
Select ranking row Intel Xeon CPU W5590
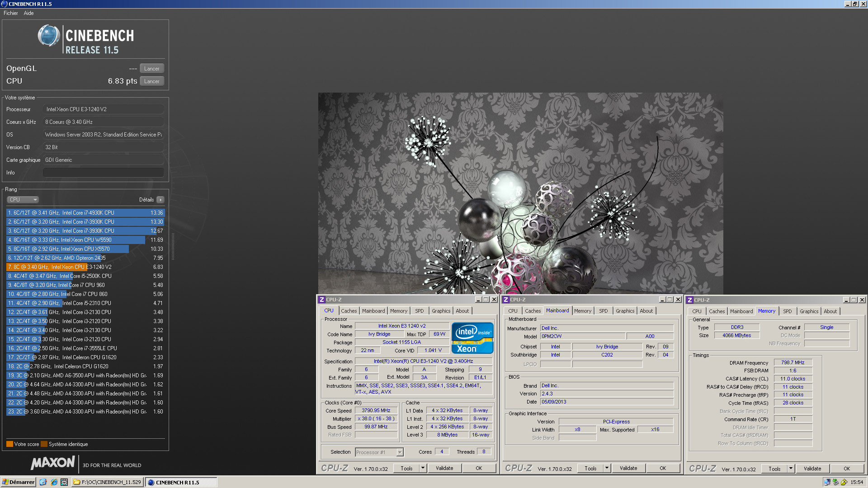coord(85,240)
